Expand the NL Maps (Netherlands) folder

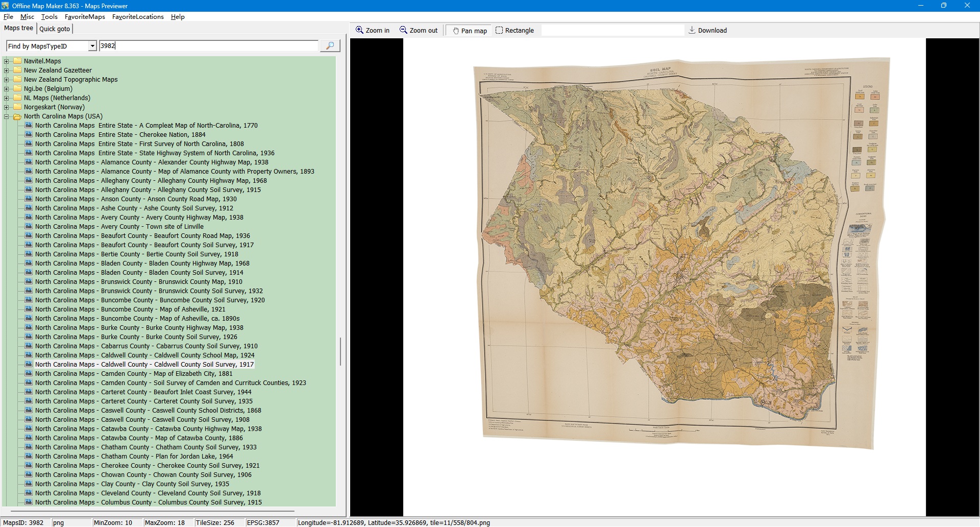coord(7,98)
